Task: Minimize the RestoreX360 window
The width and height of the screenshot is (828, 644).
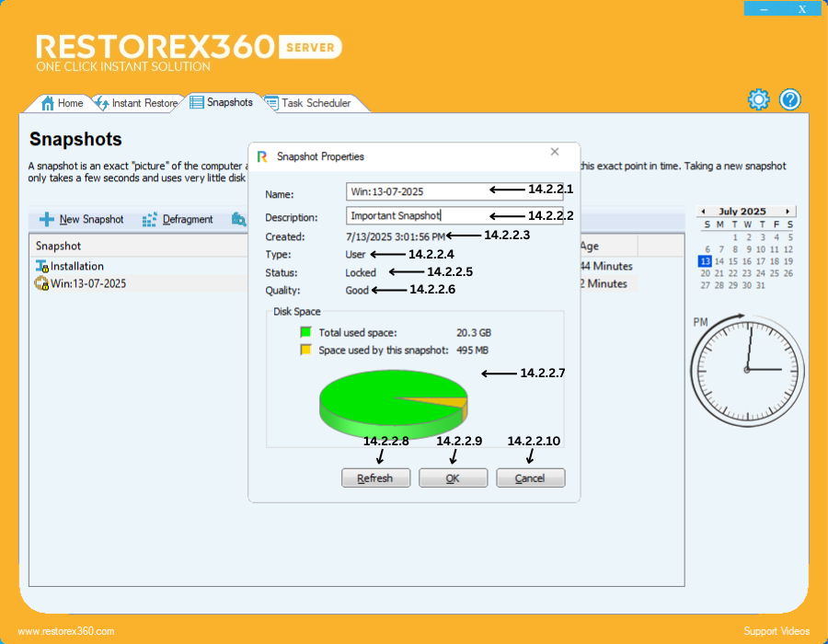Action: tap(764, 8)
